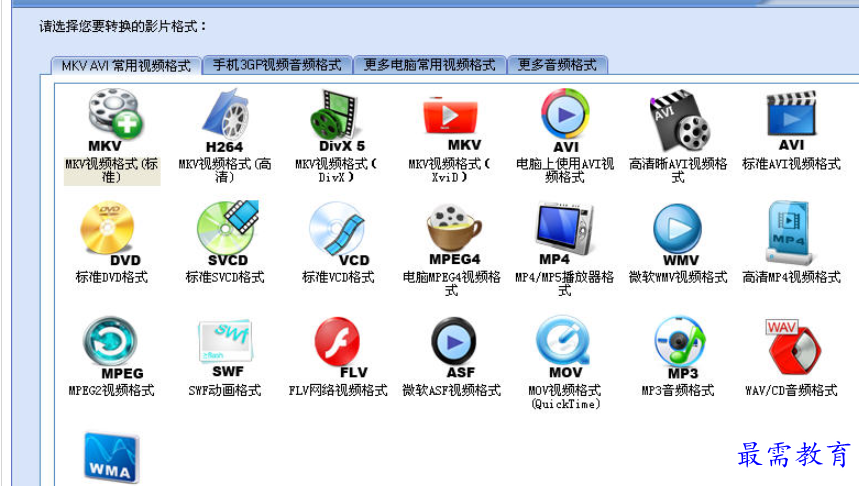Click the 'FLV网络视频格式' caption
This screenshot has width=859, height=486.
click(x=338, y=391)
